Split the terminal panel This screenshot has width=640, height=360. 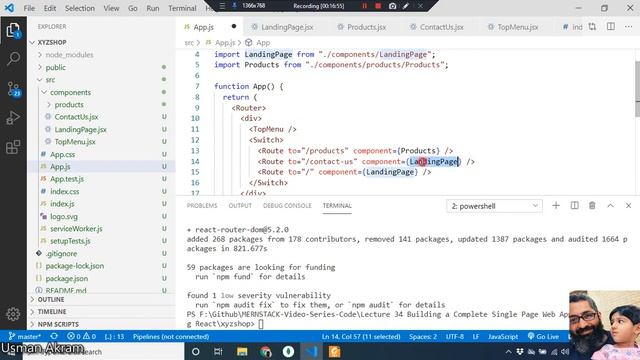tap(574, 206)
